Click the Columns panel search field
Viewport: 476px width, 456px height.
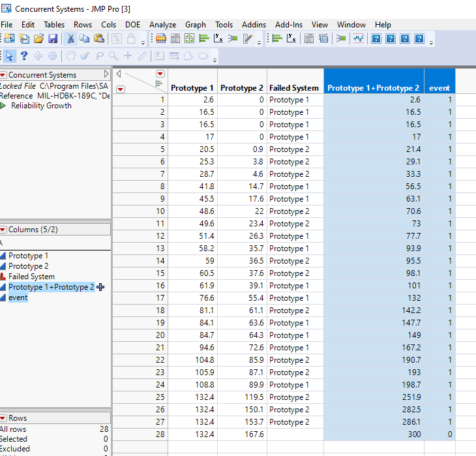tap(56, 243)
